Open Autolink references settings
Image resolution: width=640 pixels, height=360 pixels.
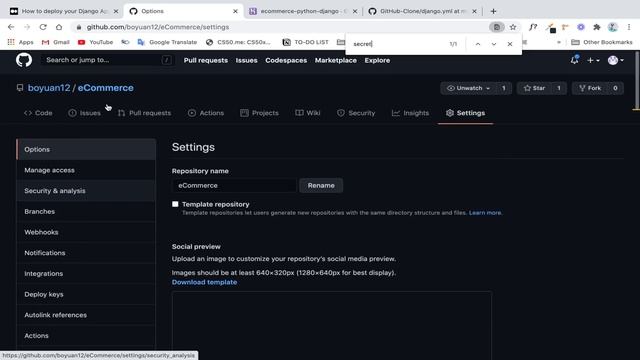pyautogui.click(x=86, y=315)
